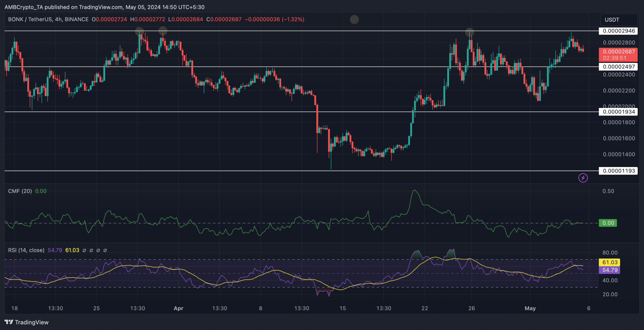Image resolution: width=644 pixels, height=330 pixels.
Task: Click the 18 date on time axis
Action: tap(14, 308)
